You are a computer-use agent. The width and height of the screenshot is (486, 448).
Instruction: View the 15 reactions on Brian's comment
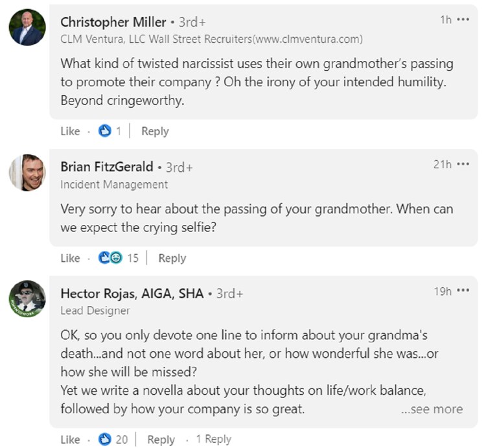pyautogui.click(x=119, y=258)
